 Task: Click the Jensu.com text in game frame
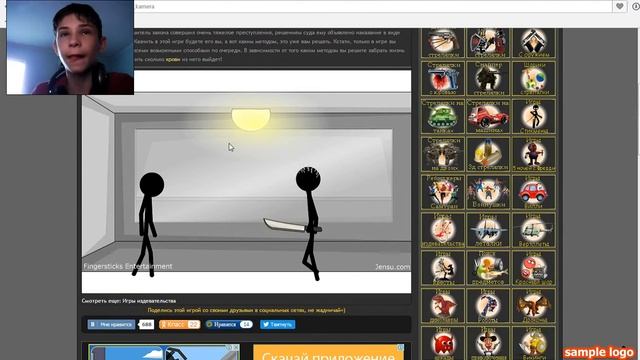[393, 267]
